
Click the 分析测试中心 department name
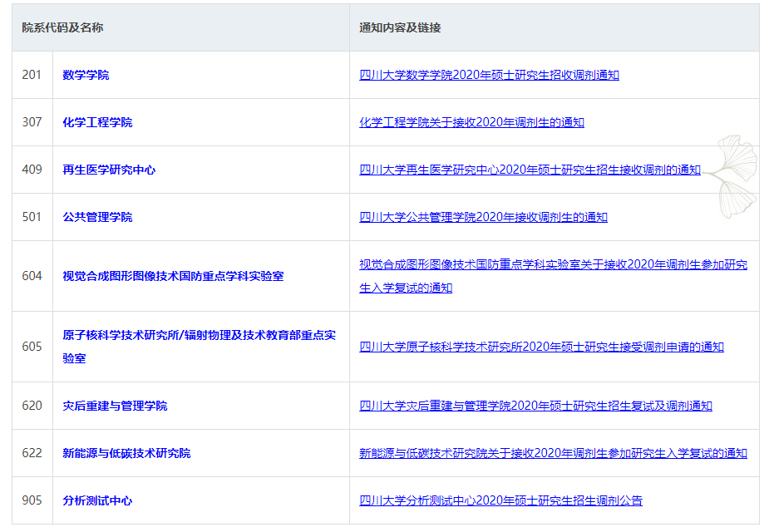click(x=97, y=500)
